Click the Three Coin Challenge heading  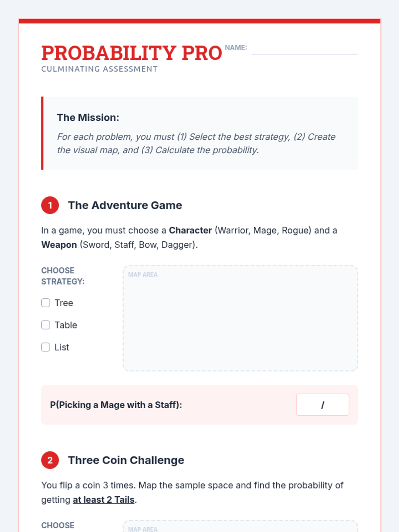pyautogui.click(x=126, y=460)
